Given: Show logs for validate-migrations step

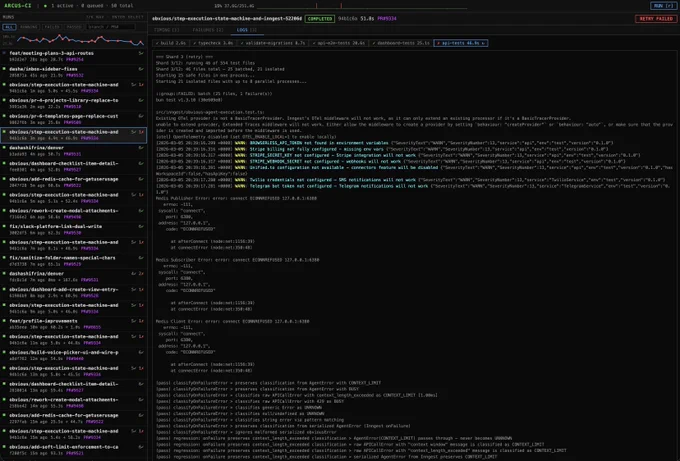Looking at the screenshot, I should tap(273, 43).
